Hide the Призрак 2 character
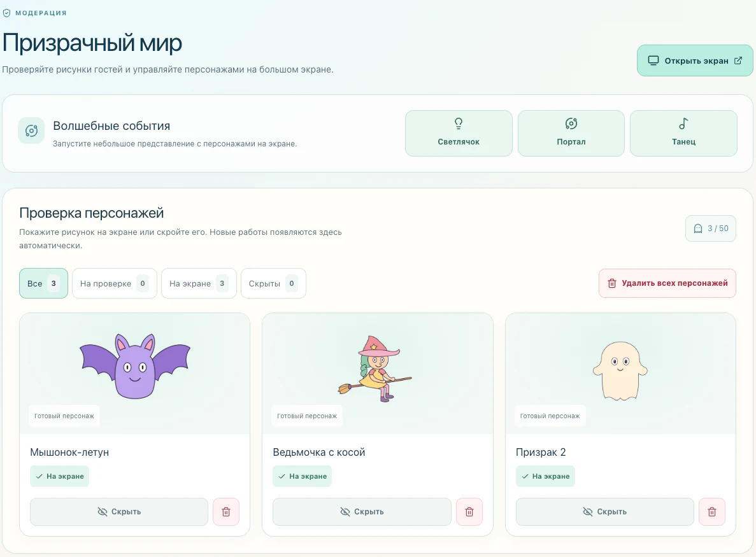756x557 pixels. click(604, 512)
